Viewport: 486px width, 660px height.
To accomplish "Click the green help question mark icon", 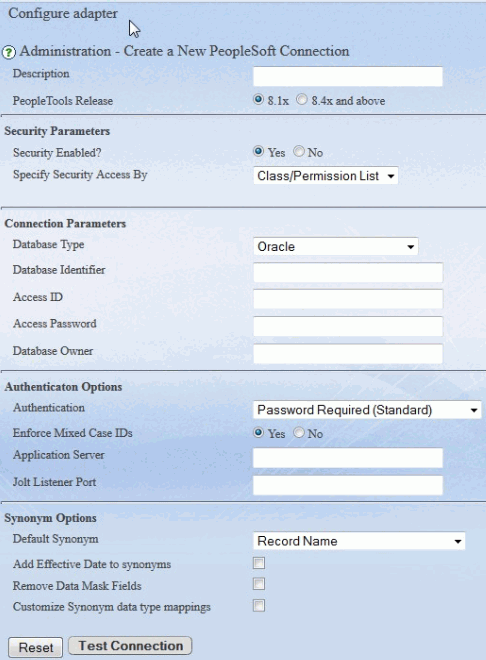I will tap(9, 53).
